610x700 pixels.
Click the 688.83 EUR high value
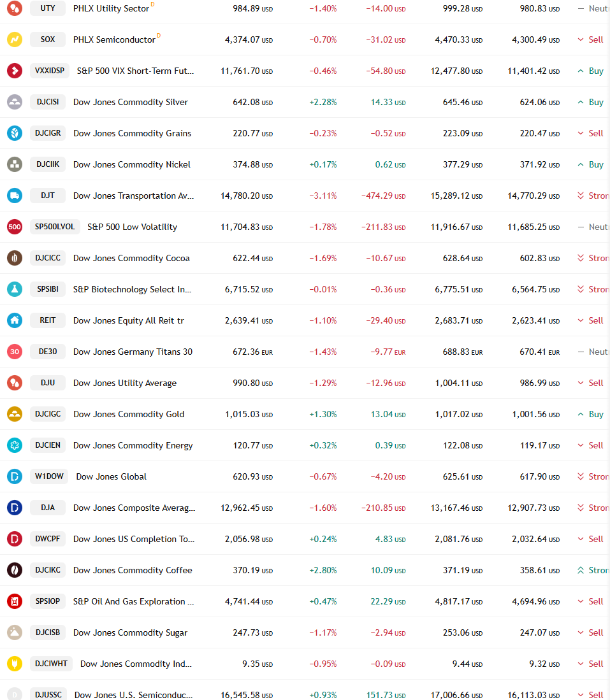(x=463, y=352)
